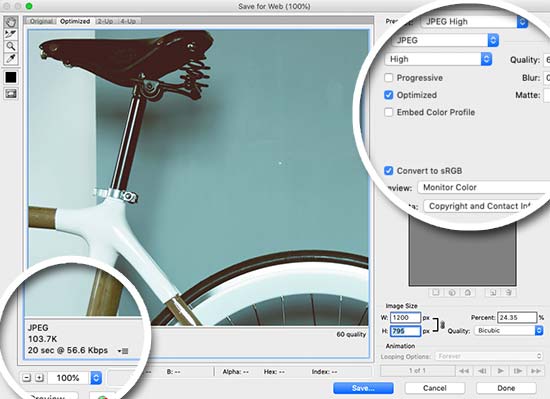Enable the Progressive checkbox
Screen dimensions: 550x399
click(x=389, y=77)
